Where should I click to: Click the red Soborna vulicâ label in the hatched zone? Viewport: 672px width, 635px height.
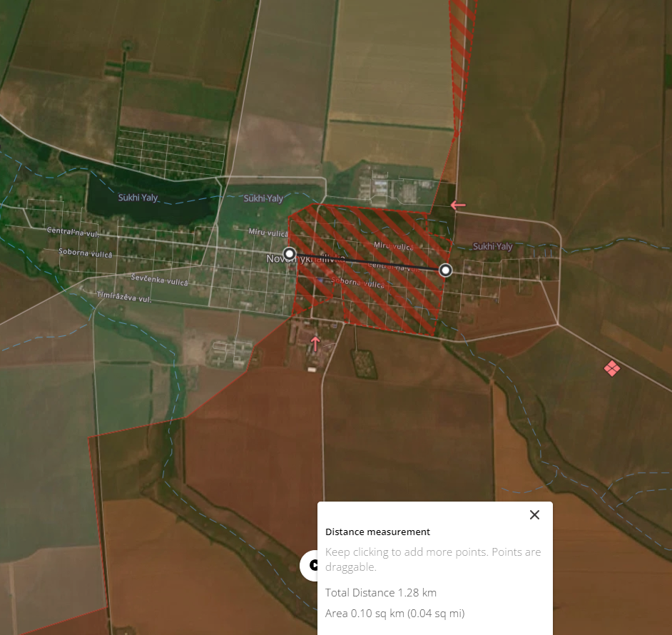358,283
